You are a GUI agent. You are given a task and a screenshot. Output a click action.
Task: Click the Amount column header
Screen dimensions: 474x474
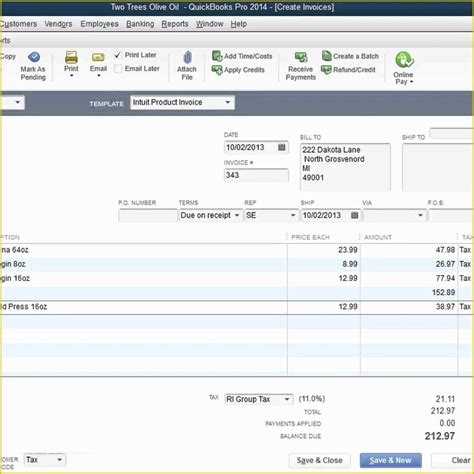(378, 237)
